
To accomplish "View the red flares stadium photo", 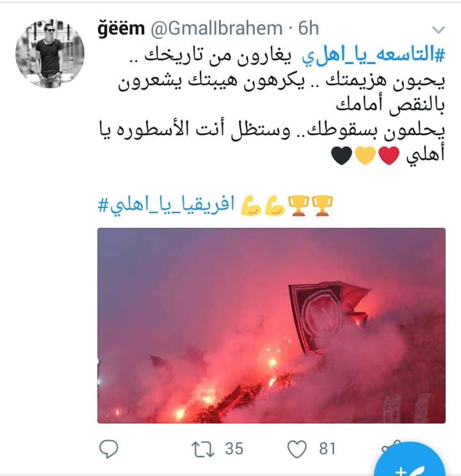I will 271,326.
